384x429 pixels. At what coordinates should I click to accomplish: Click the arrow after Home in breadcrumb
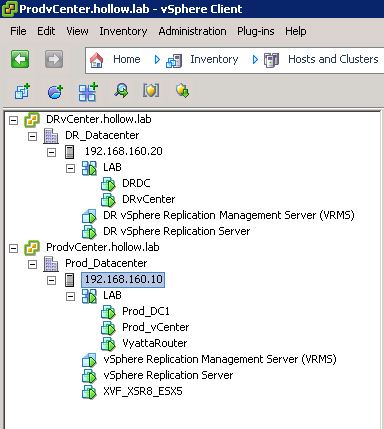click(157, 60)
